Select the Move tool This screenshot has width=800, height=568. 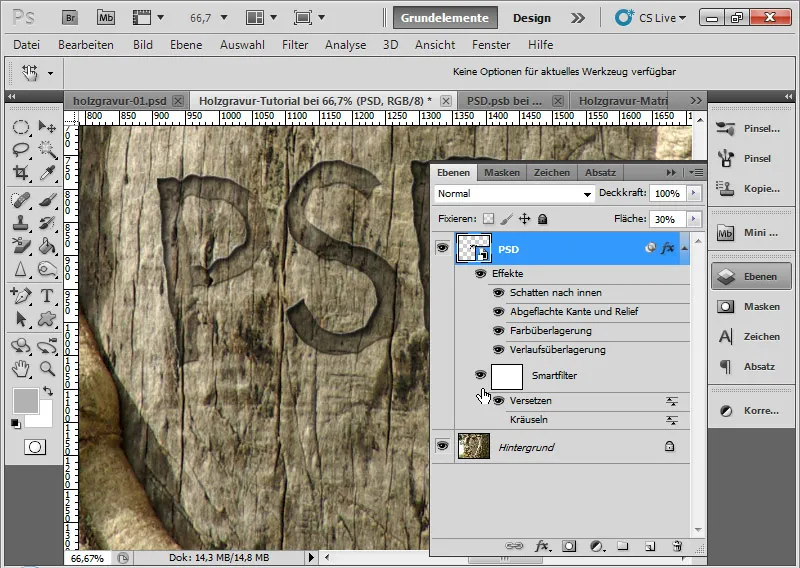(x=47, y=127)
